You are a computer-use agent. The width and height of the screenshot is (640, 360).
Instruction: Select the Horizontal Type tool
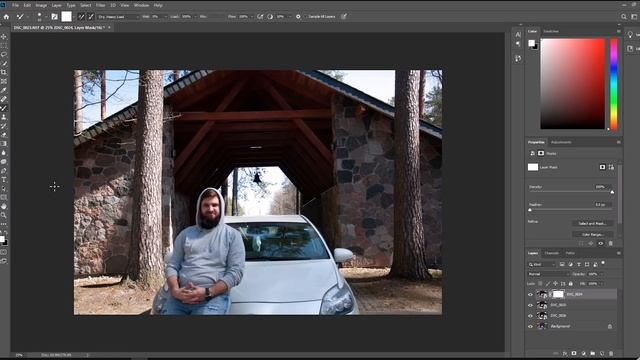pyautogui.click(x=4, y=180)
